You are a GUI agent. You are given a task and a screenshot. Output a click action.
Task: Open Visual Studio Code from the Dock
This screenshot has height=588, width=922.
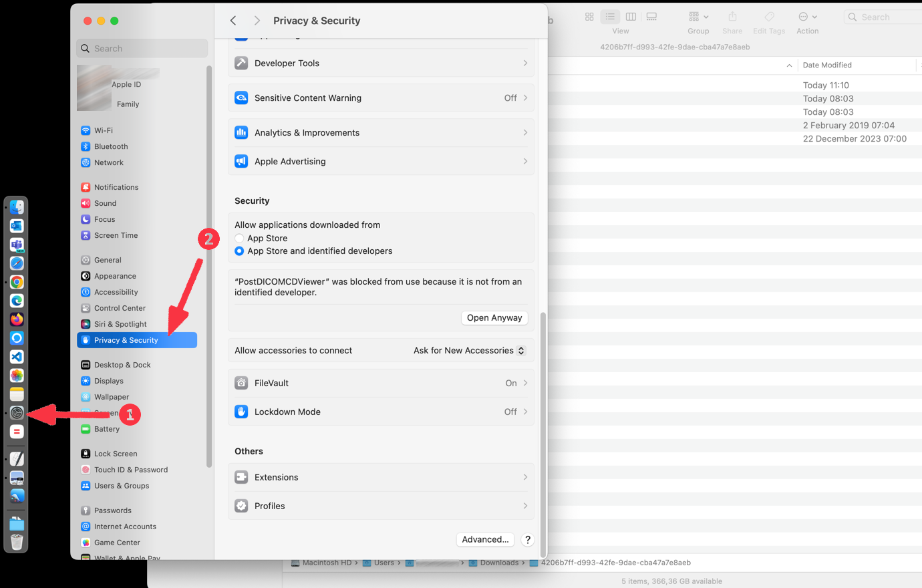click(x=16, y=356)
